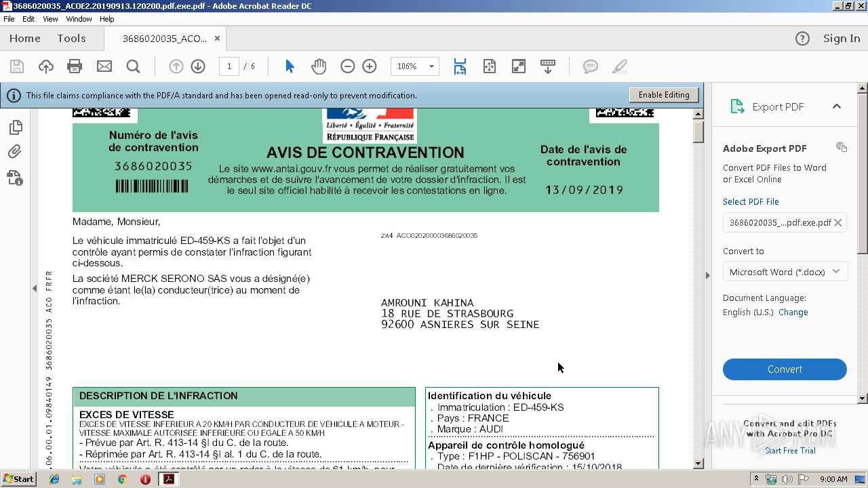The height and width of the screenshot is (488, 868).
Task: Open the View menu
Action: pyautogui.click(x=51, y=19)
